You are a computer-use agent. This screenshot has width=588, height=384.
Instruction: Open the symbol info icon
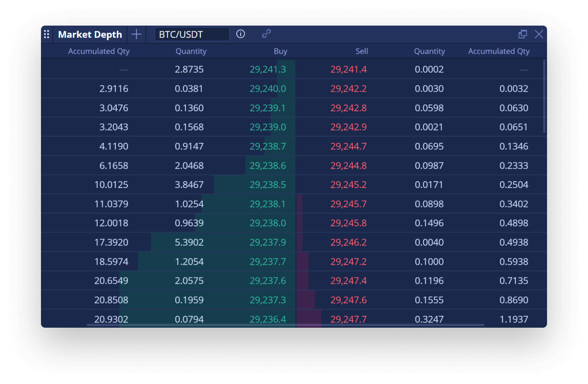coord(241,34)
